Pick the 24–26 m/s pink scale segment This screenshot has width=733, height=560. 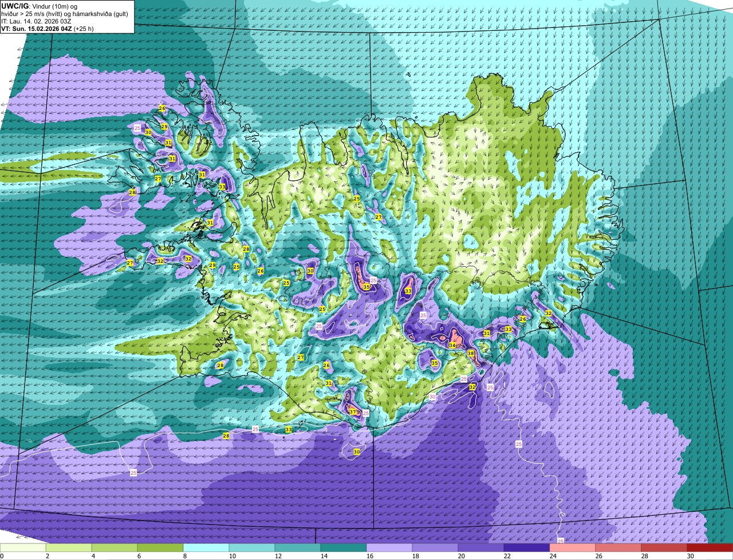pos(573,548)
